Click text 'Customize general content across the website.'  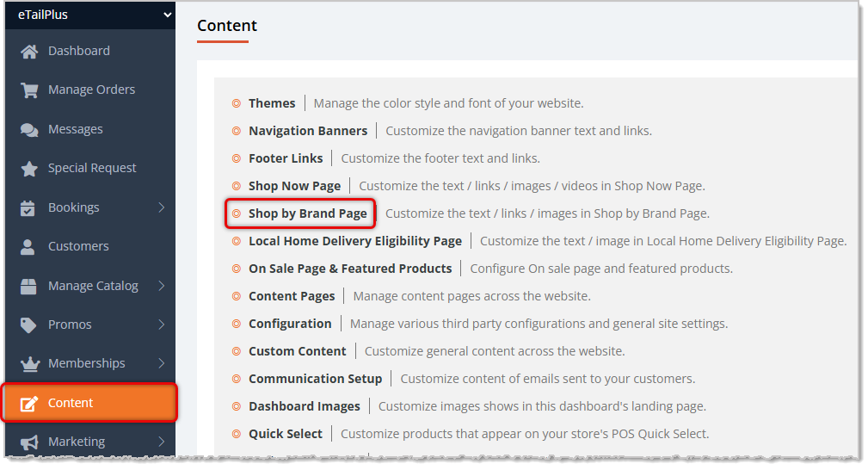click(495, 351)
